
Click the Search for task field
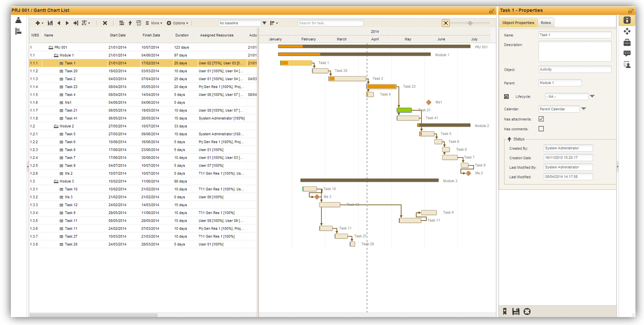[330, 23]
